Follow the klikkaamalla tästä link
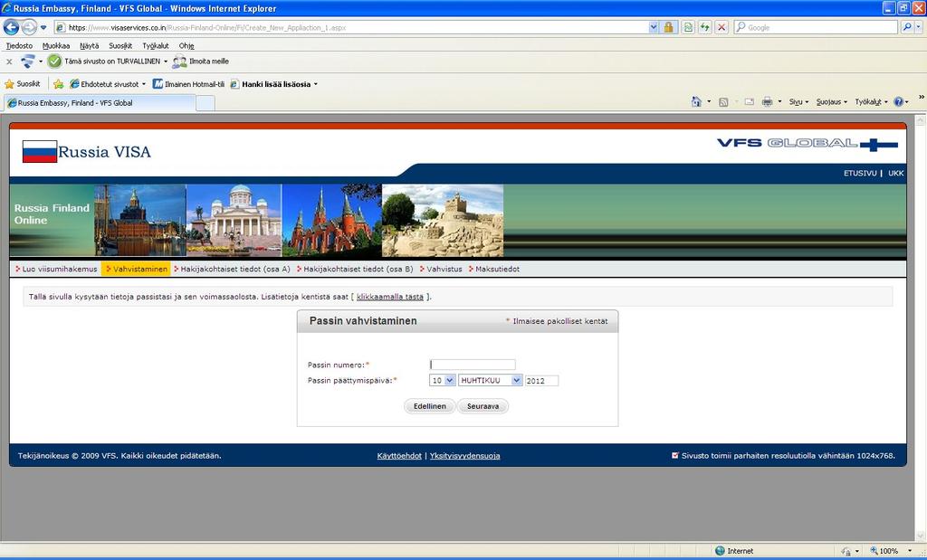927x560 pixels. (x=390, y=297)
